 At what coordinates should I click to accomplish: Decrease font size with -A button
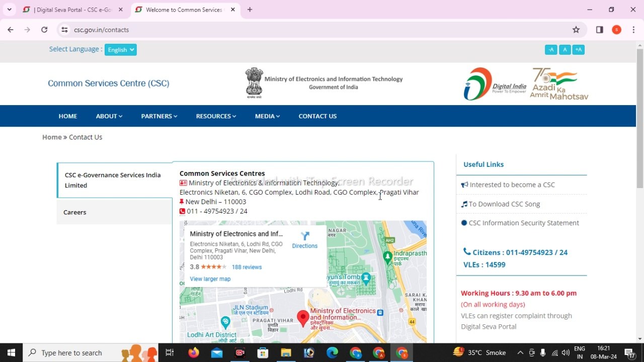(551, 49)
